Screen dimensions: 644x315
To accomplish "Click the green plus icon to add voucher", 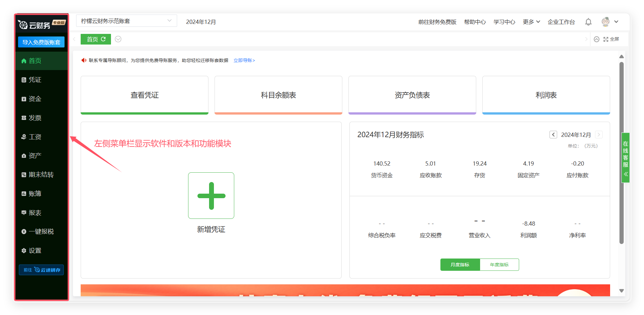I will (x=211, y=196).
